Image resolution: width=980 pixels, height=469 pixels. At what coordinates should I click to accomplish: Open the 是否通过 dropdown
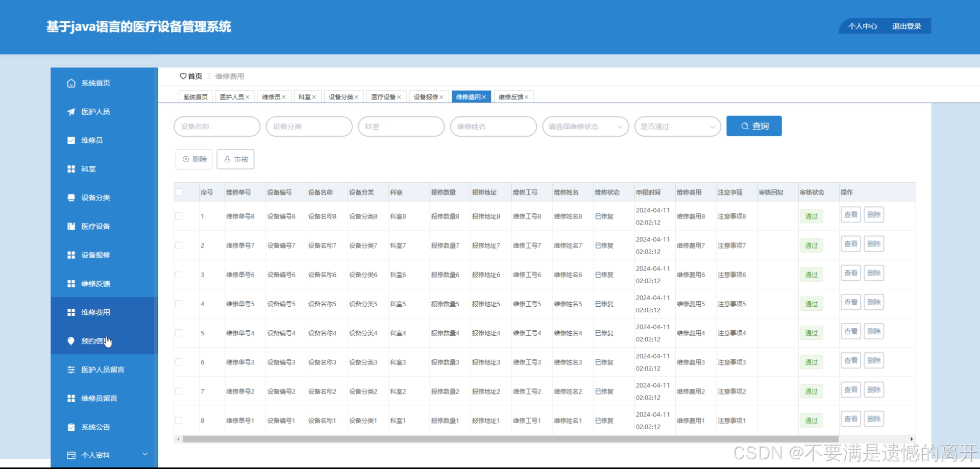click(x=678, y=127)
